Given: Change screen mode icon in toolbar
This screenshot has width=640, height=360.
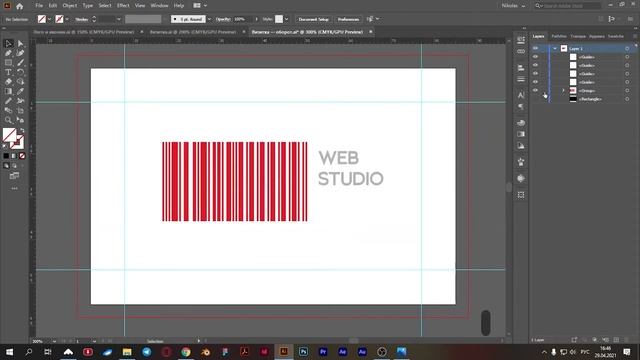Looking at the screenshot, I should pyautogui.click(x=14, y=176).
